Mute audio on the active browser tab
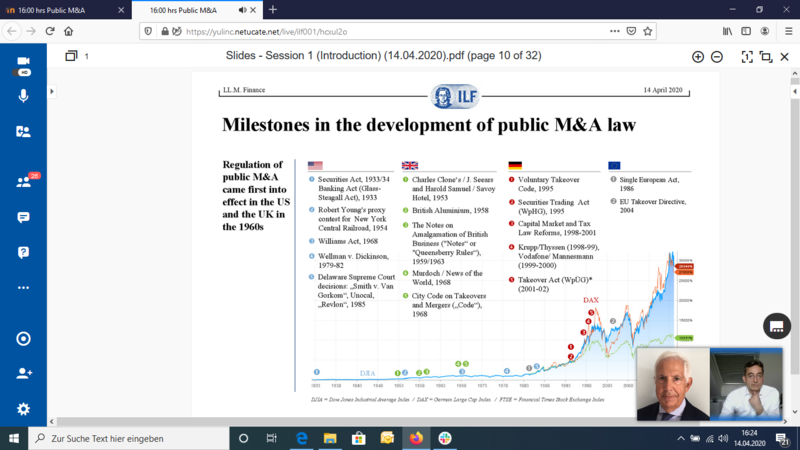The width and height of the screenshot is (800, 450). (x=242, y=10)
